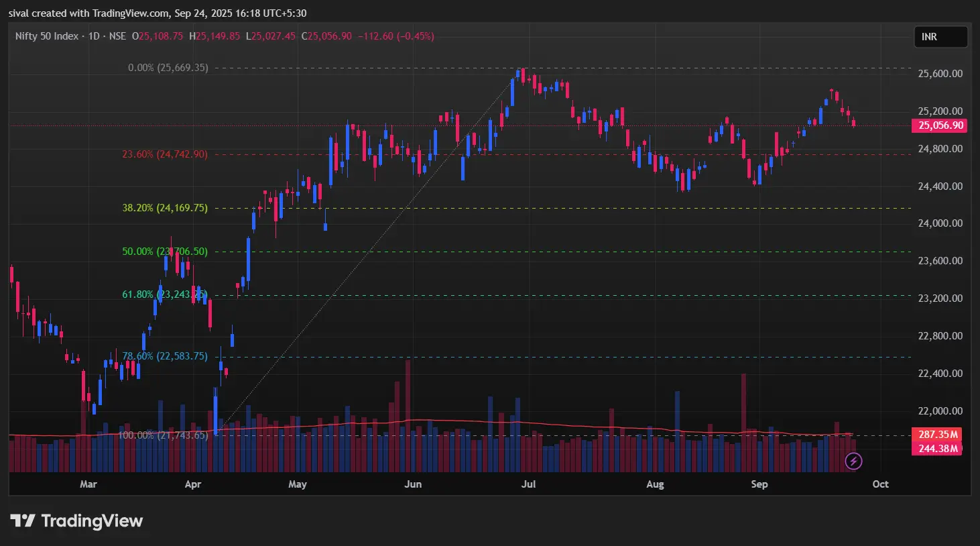
Task: Click the change value −112.60 (−0.45%)
Action: coord(396,36)
